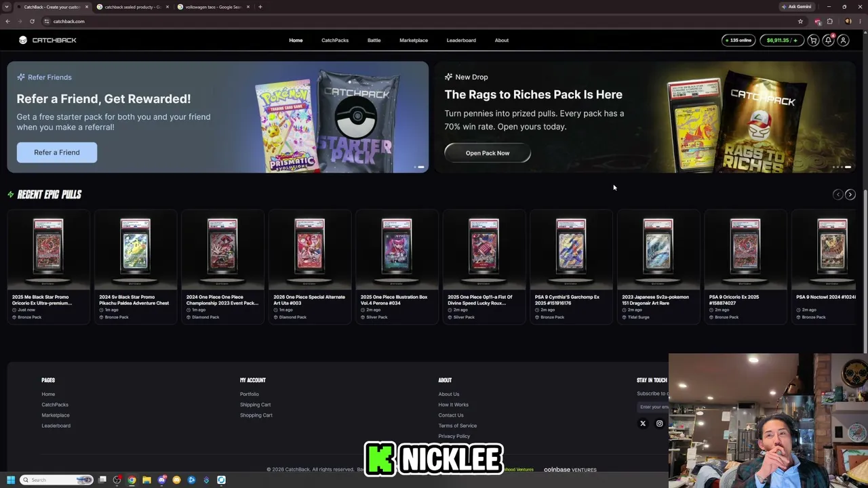Image resolution: width=868 pixels, height=488 pixels.
Task: Open OBS Studio from the taskbar
Action: [117, 480]
